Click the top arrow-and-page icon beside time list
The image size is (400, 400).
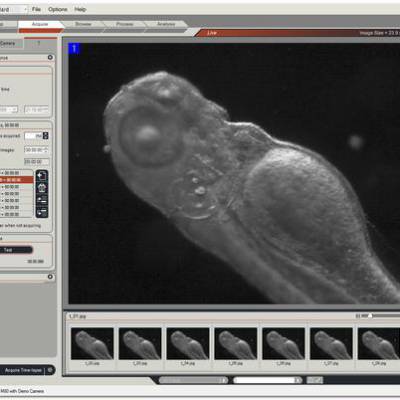(42, 176)
